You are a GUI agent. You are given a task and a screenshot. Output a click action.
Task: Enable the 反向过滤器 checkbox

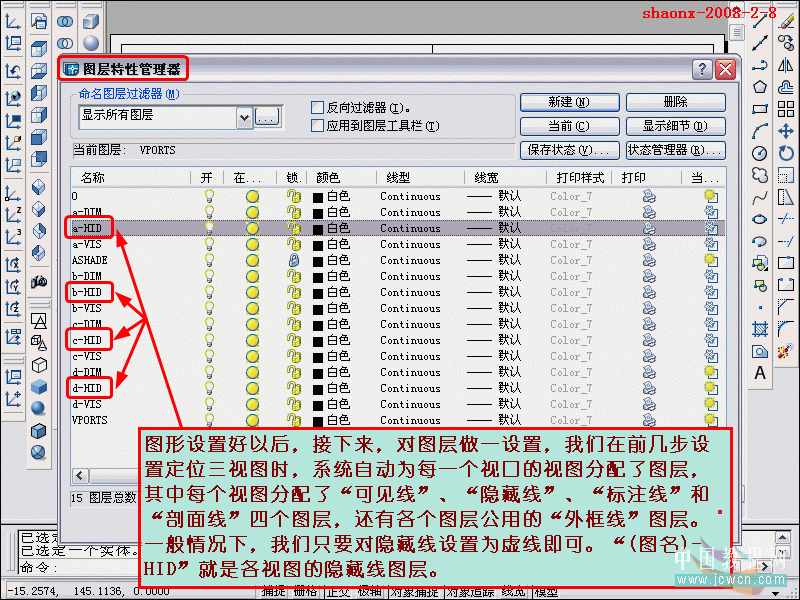[x=317, y=108]
